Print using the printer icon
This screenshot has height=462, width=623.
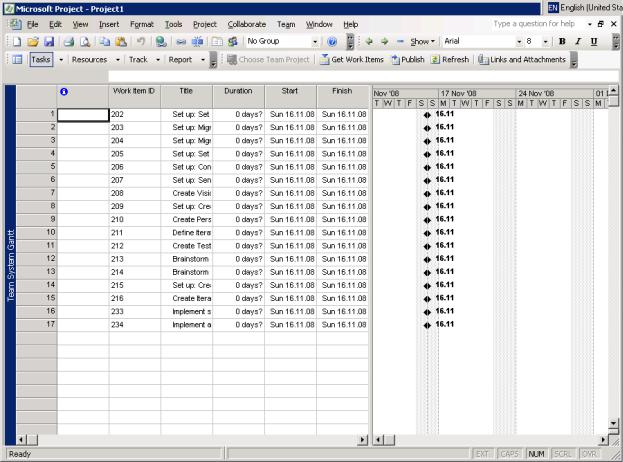69,41
